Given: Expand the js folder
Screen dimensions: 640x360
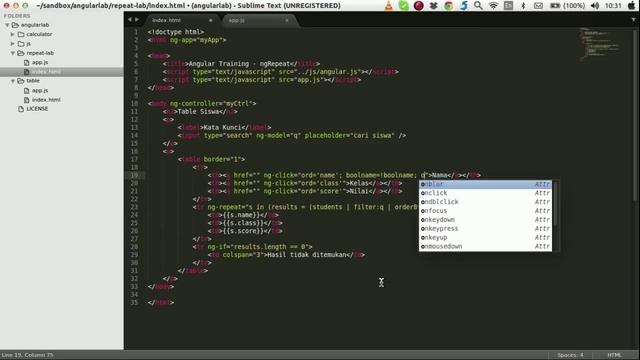Looking at the screenshot, I should [x=13, y=44].
